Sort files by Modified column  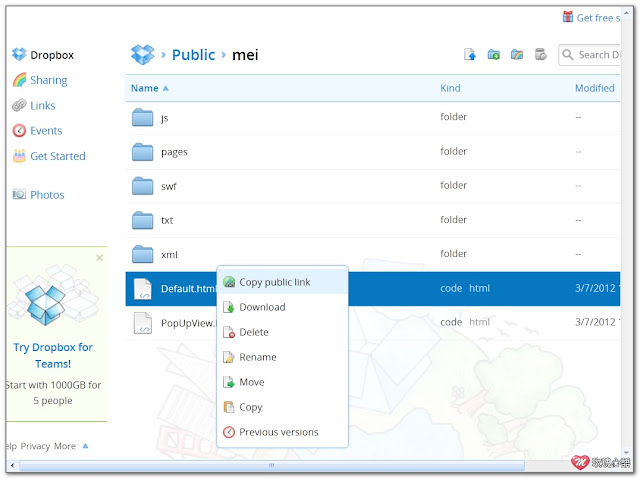point(595,88)
